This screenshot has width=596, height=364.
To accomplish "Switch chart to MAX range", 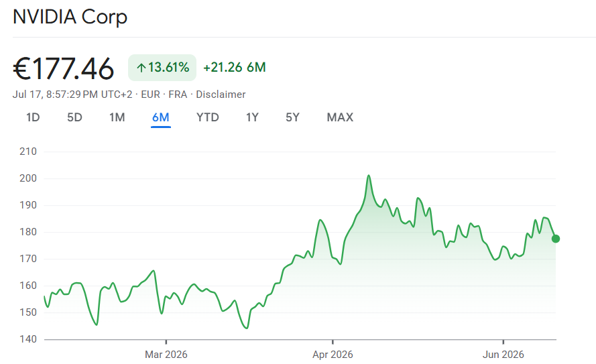I will 340,117.
